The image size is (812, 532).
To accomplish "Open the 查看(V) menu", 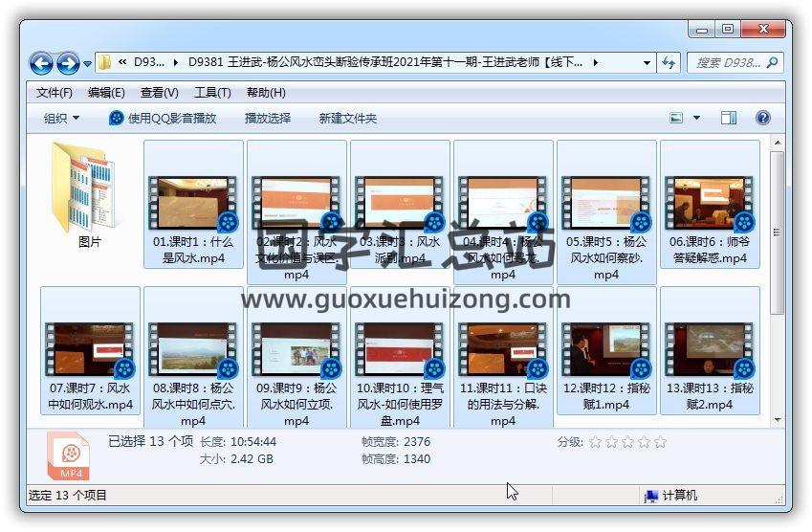I will click(x=159, y=93).
